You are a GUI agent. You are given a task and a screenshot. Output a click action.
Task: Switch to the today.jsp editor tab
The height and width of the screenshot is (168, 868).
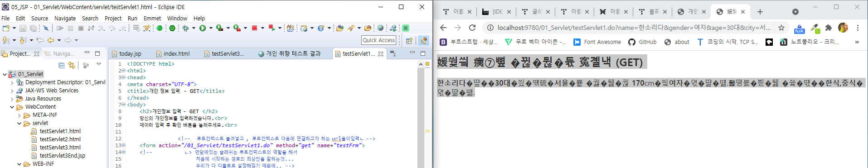click(127, 53)
